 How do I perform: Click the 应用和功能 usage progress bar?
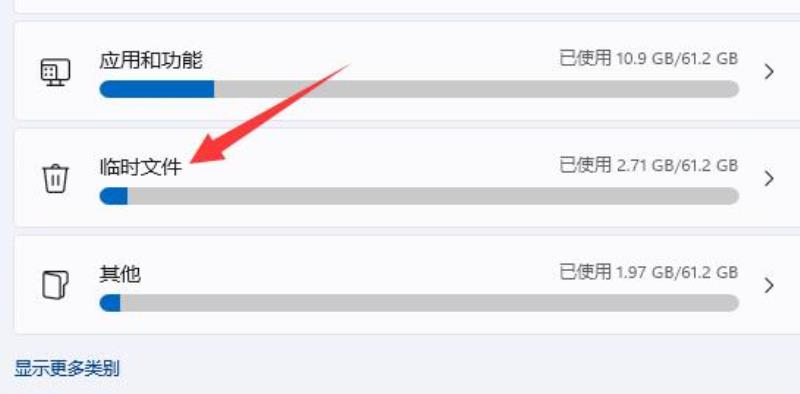(x=419, y=89)
